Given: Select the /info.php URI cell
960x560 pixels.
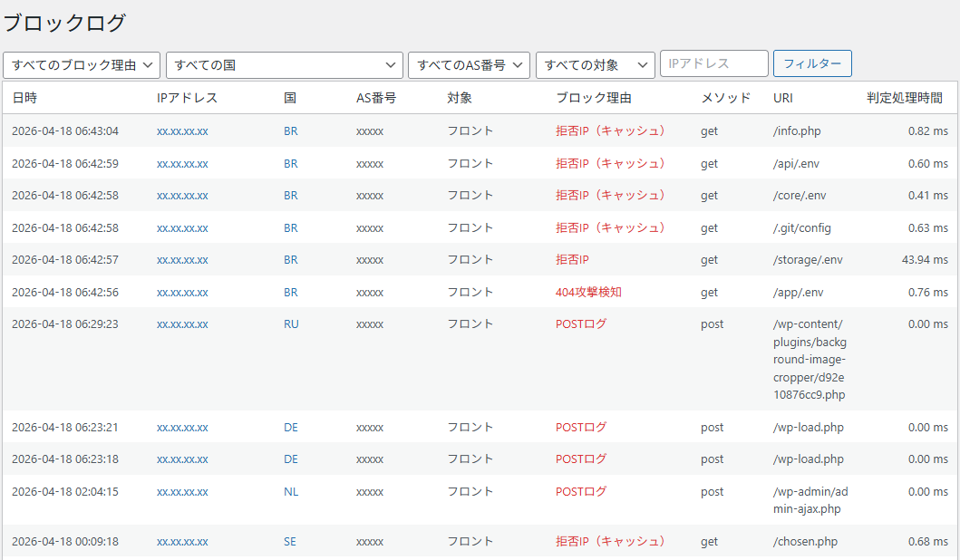Looking at the screenshot, I should tap(797, 131).
